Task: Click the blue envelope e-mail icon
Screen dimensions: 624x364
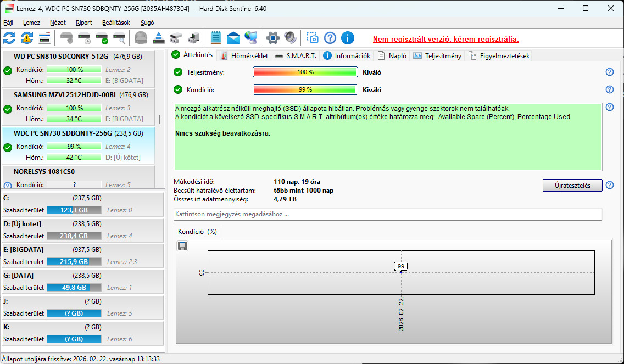Action: pyautogui.click(x=233, y=38)
